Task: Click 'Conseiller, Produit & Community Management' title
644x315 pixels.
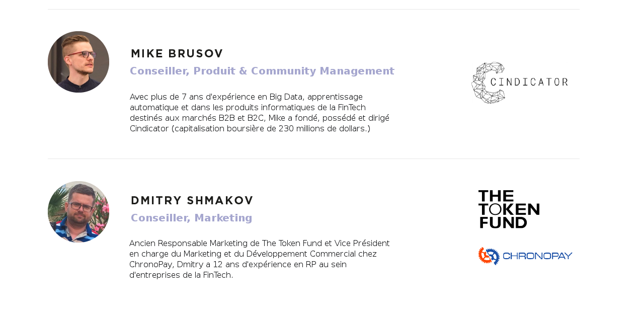Action: (x=262, y=71)
